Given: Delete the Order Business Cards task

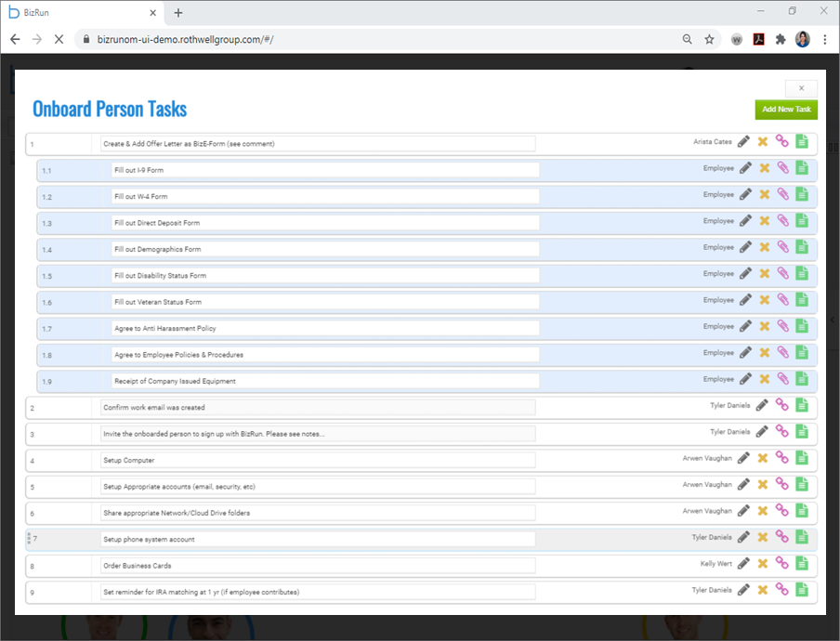Looking at the screenshot, I should (x=763, y=564).
